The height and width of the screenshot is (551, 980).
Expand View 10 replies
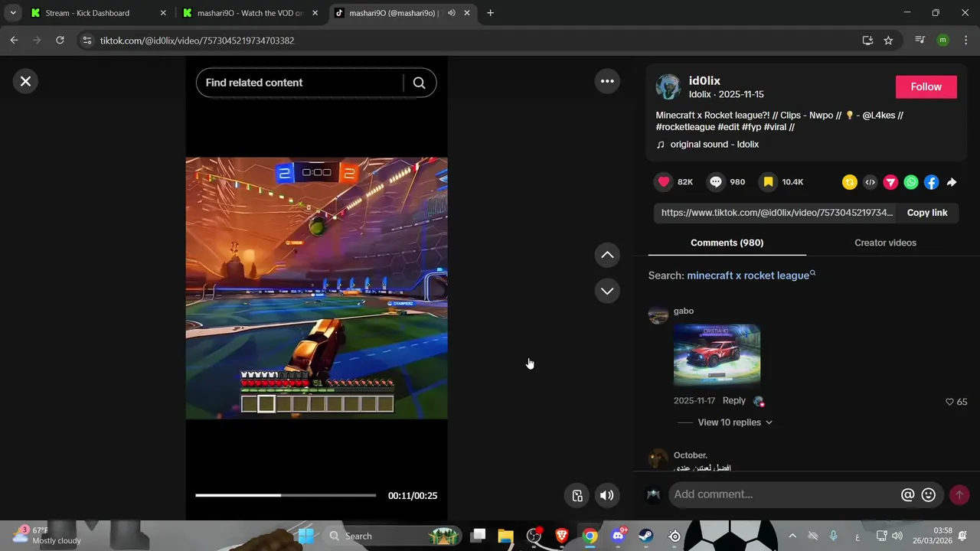[735, 422]
